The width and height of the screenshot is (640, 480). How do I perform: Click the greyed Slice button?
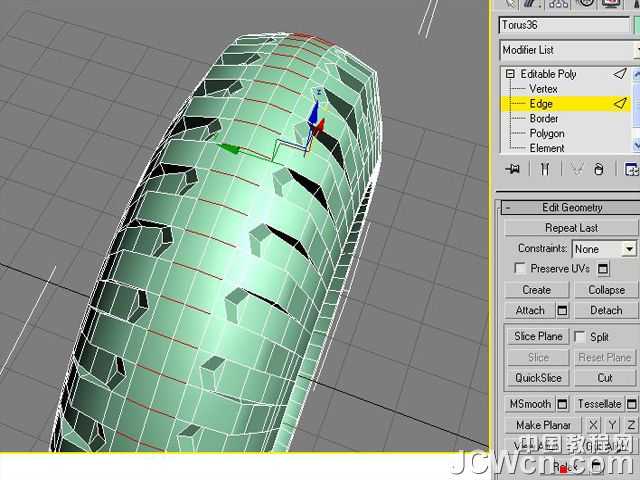point(538,358)
